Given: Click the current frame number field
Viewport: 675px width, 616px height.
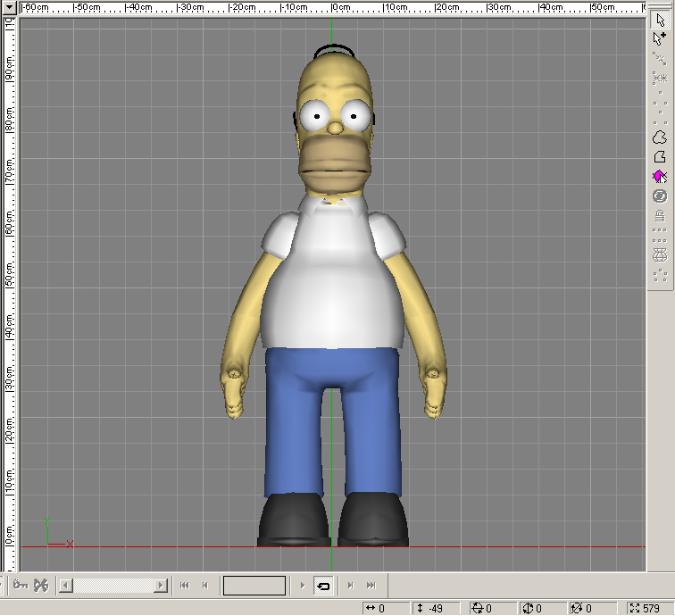Looking at the screenshot, I should pos(254,586).
